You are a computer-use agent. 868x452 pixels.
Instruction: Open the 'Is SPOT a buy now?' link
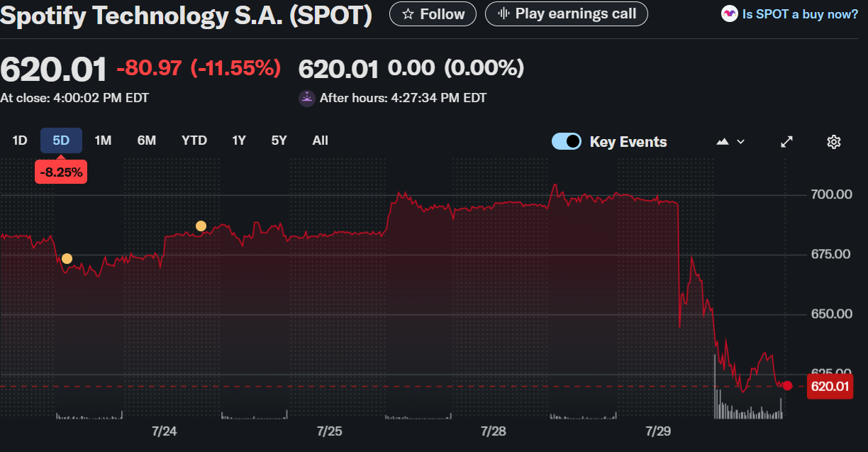pyautogui.click(x=800, y=13)
